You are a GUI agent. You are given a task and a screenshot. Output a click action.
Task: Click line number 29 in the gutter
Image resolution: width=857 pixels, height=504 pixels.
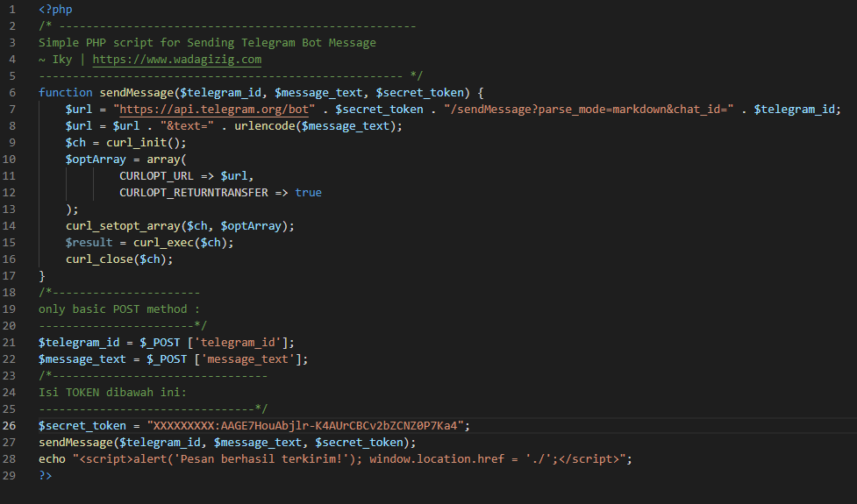click(10, 476)
